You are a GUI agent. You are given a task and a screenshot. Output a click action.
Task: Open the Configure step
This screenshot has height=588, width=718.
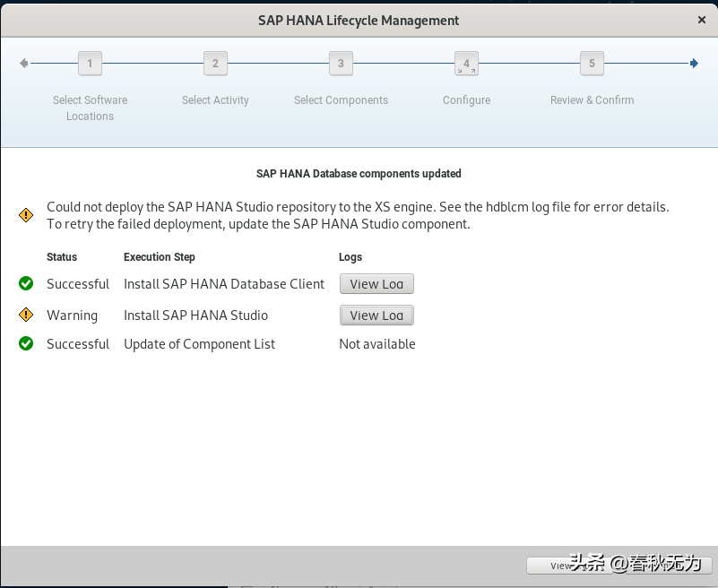coord(466,99)
